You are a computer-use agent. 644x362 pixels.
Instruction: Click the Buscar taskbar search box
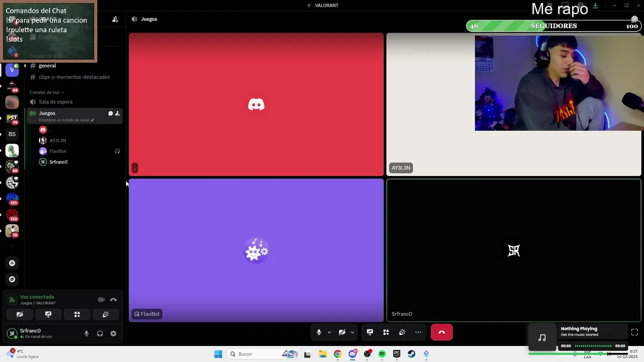[x=263, y=354]
